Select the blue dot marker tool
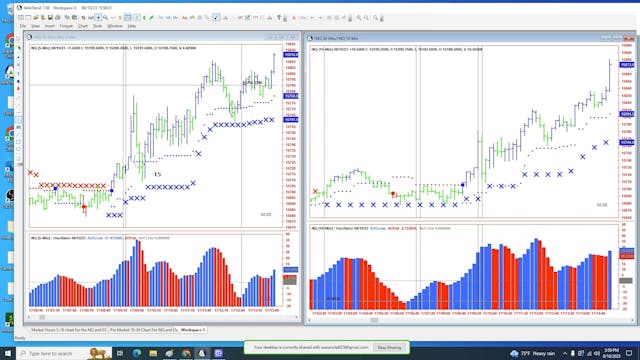The height and width of the screenshot is (360, 640). 18,81
